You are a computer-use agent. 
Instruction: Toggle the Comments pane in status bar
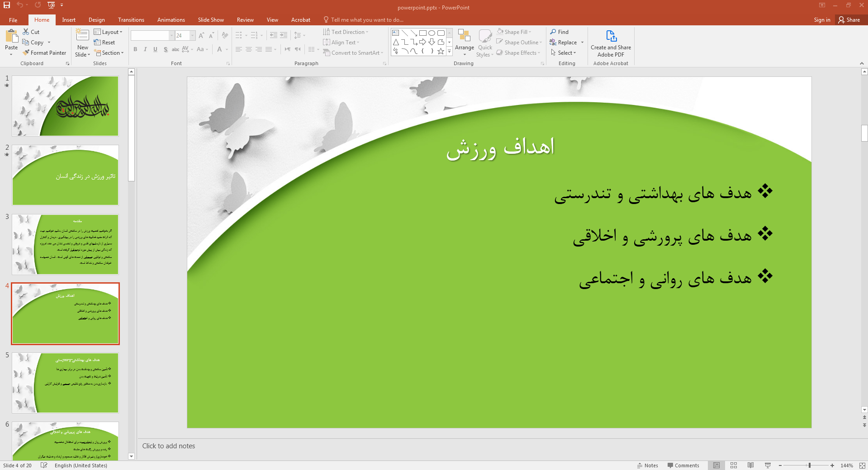[683, 465]
